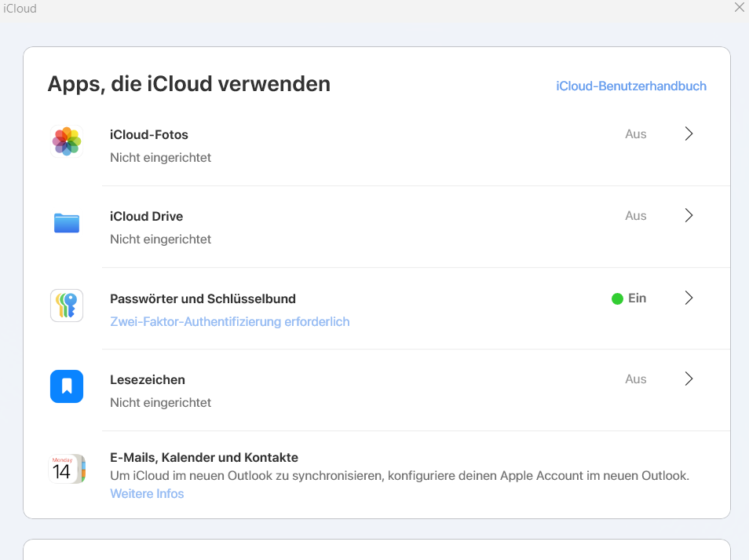Viewport: 749px width, 560px height.
Task: Expand the iCloud-Fotos settings chevron
Action: tap(689, 134)
